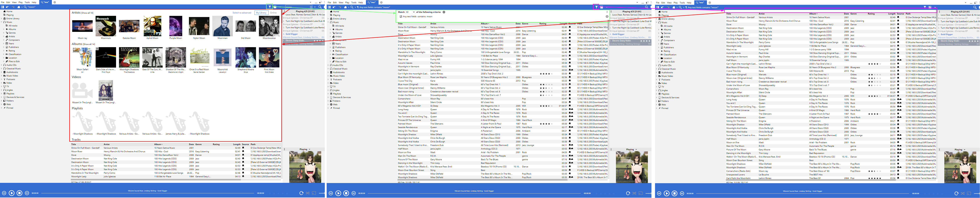Viewport: 980px width, 198px height.
Task: Toggle repeat in left window player
Action: point(302,193)
